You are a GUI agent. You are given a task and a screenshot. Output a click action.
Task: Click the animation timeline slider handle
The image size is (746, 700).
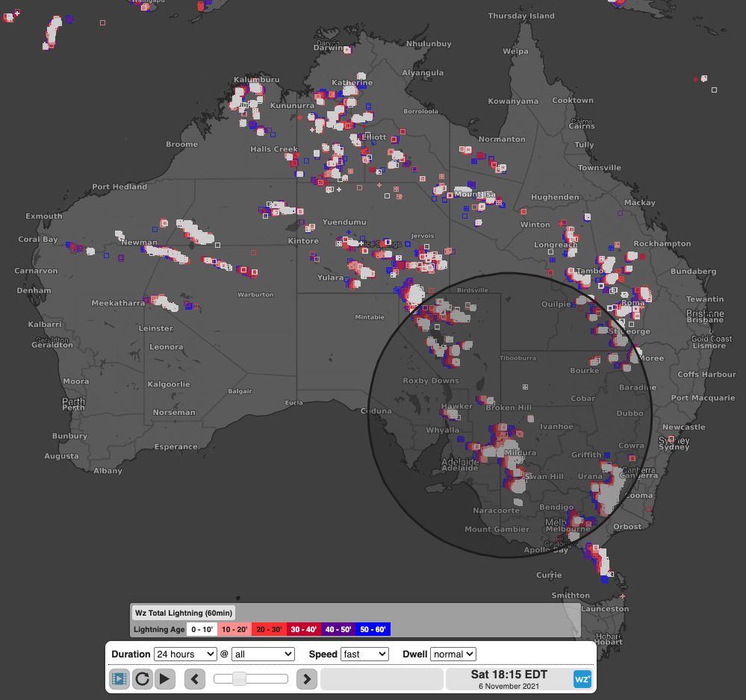(x=239, y=678)
